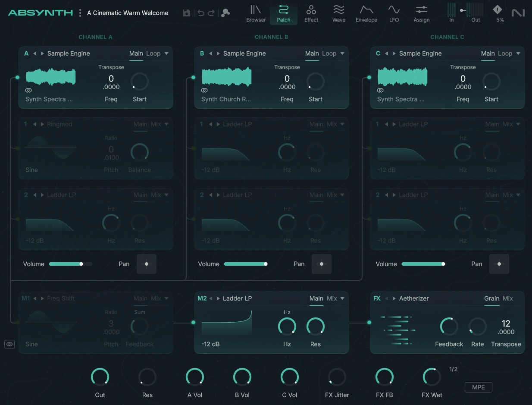The width and height of the screenshot is (532, 405).
Task: Expand oscillator A tab dropdown arrow
Action: (x=166, y=53)
